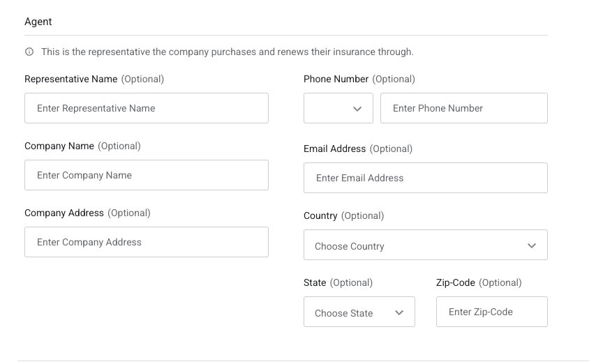Viewport: 589px width, 364px height.
Task: Focus the Enter Email Address field
Action: tap(425, 179)
